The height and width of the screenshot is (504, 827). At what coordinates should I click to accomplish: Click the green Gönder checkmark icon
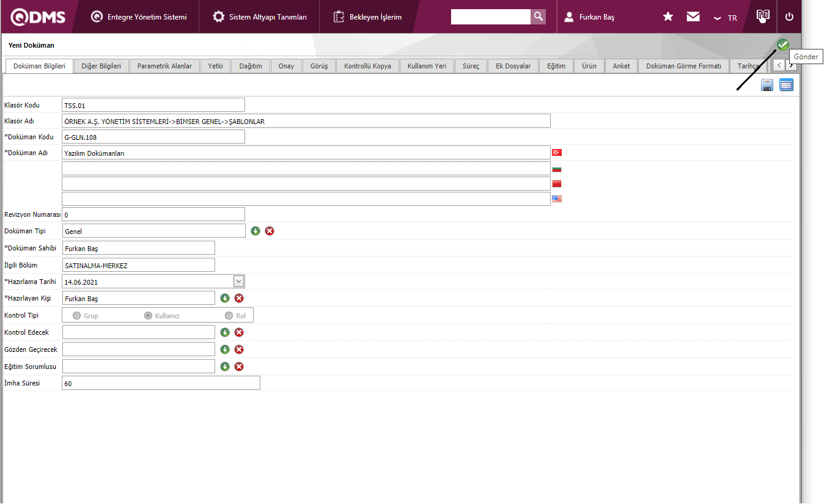point(782,45)
